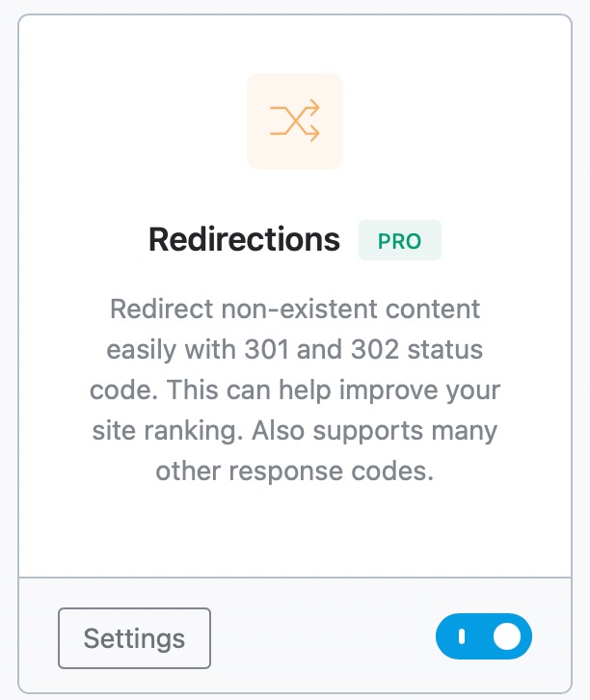Image resolution: width=590 pixels, height=700 pixels.
Task: Click the white knob of the blue toggle
Action: pyautogui.click(x=507, y=636)
